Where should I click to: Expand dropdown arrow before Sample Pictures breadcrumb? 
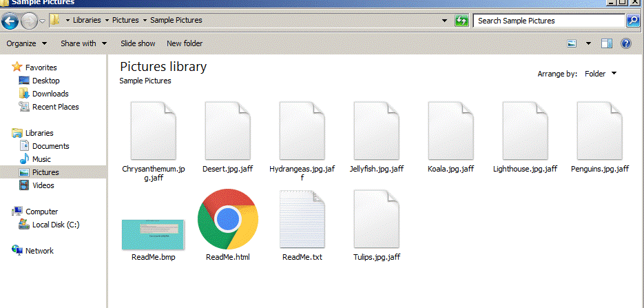click(145, 20)
